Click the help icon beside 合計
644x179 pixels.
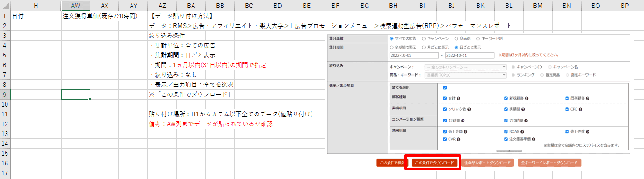point(459,98)
